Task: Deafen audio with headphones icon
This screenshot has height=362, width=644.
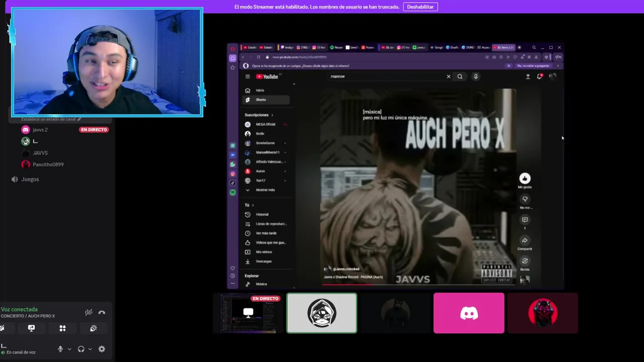Action: point(81,349)
